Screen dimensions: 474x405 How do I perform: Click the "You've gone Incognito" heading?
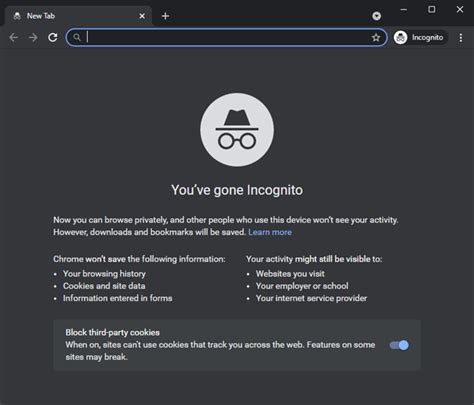click(237, 190)
